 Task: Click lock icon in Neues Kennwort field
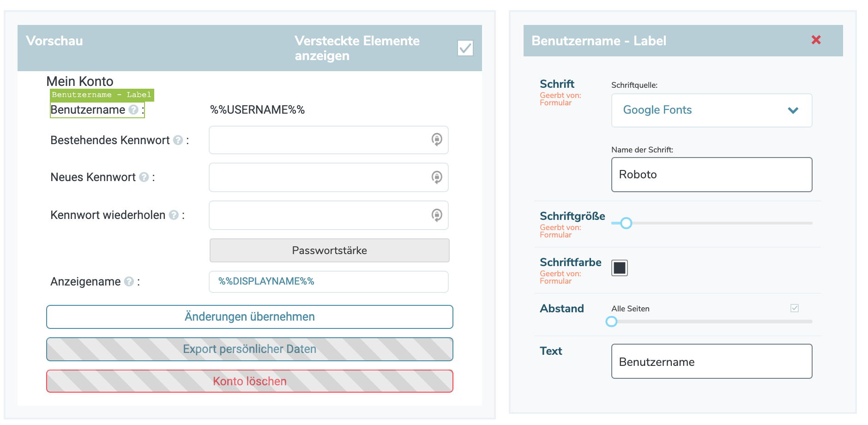(x=436, y=177)
